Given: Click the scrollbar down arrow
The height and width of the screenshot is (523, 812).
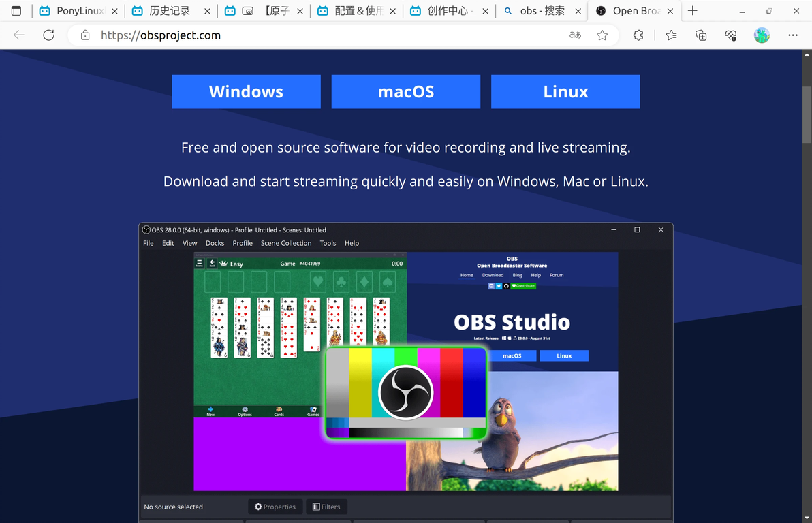Looking at the screenshot, I should point(807,518).
